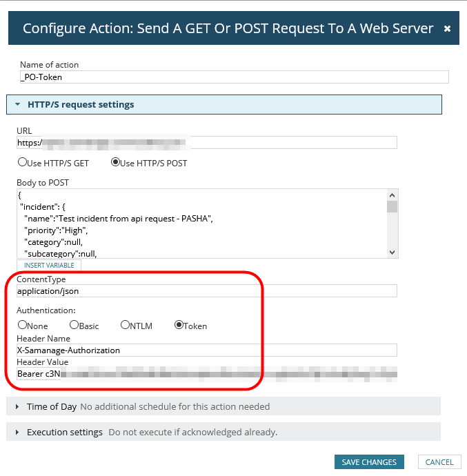Choose Token authentication
This screenshot has width=467, height=476.
click(179, 325)
